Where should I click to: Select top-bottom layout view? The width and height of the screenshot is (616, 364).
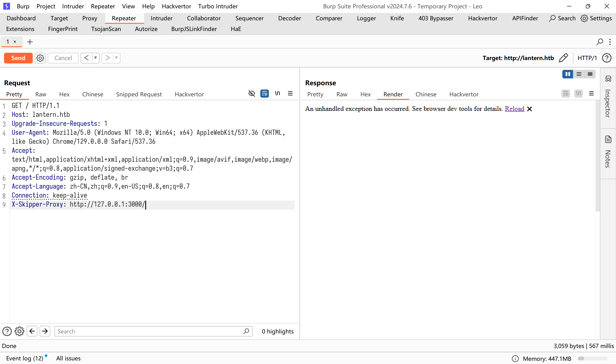tap(579, 74)
